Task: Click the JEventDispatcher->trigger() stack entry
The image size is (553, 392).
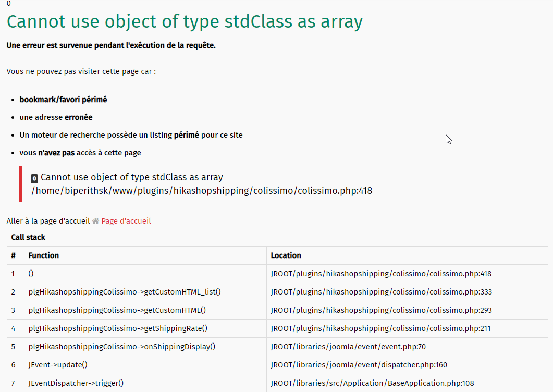Action: [76, 383]
